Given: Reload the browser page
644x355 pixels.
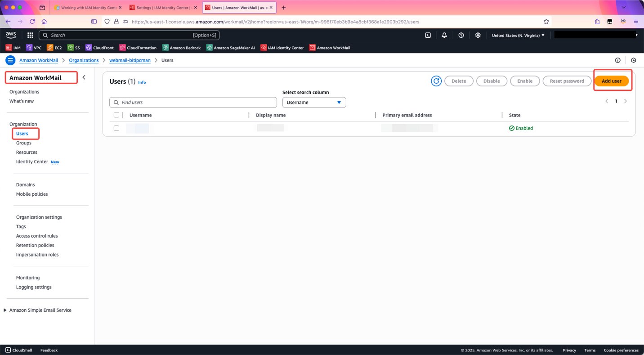Looking at the screenshot, I should click(32, 22).
